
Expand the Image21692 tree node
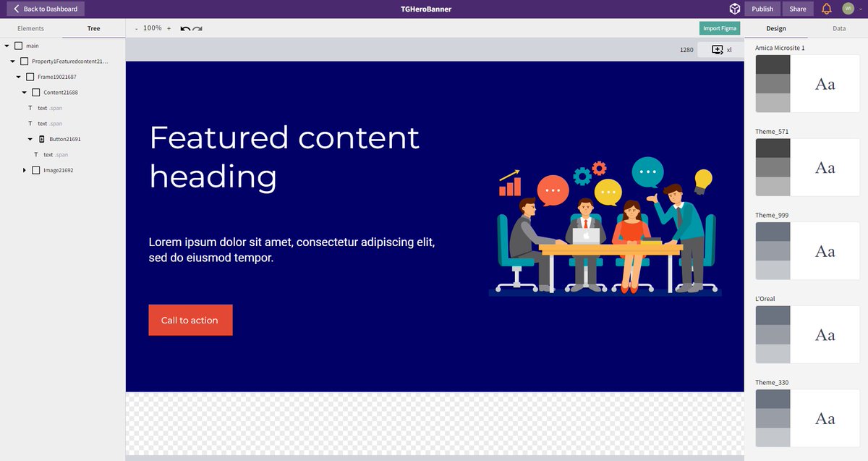(x=25, y=169)
